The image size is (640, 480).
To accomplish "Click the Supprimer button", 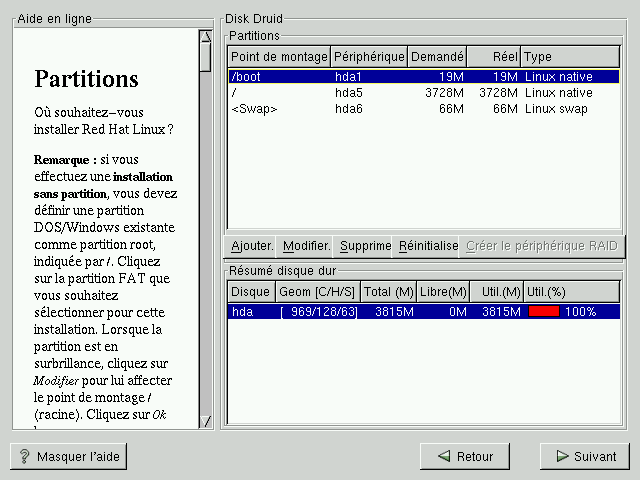I will point(364,246).
